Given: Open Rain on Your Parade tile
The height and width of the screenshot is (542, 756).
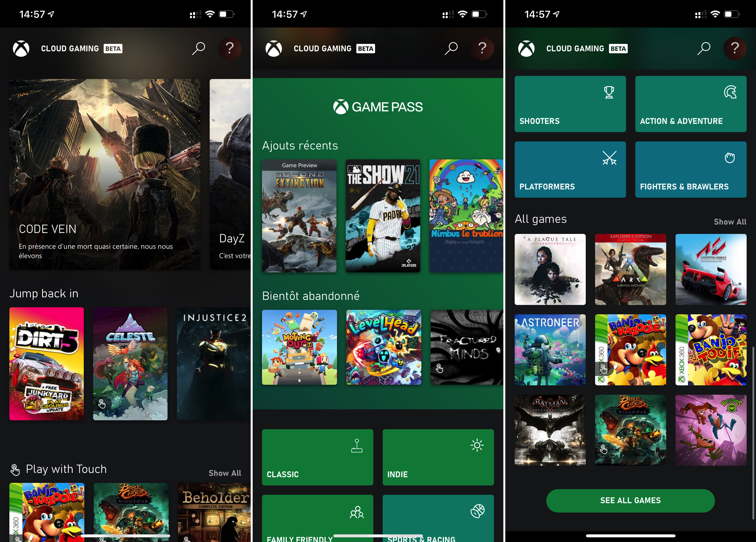Looking at the screenshot, I should (466, 216).
